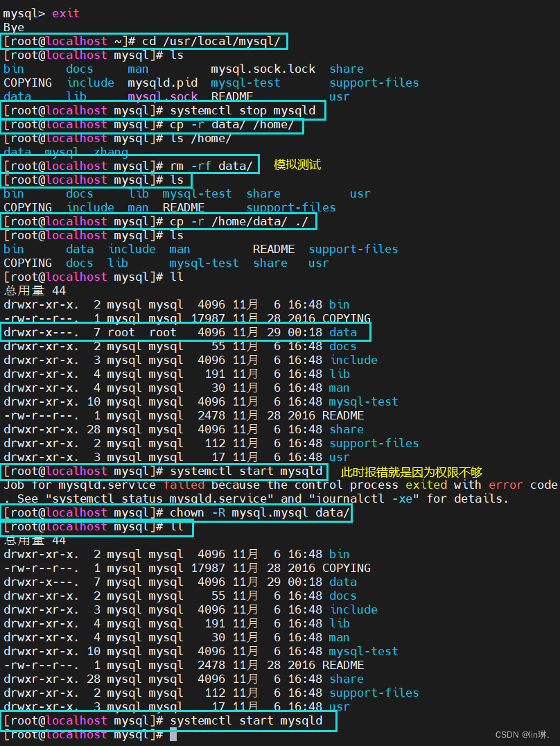Click the "exit" command at the mysql prompt
The image size is (560, 746).
(x=66, y=13)
